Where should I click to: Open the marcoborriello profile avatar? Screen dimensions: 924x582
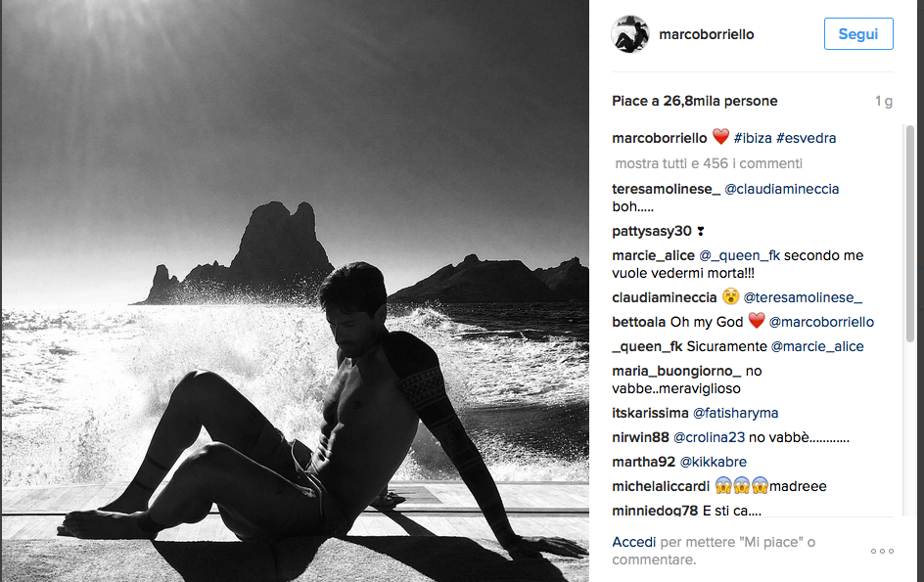point(630,34)
